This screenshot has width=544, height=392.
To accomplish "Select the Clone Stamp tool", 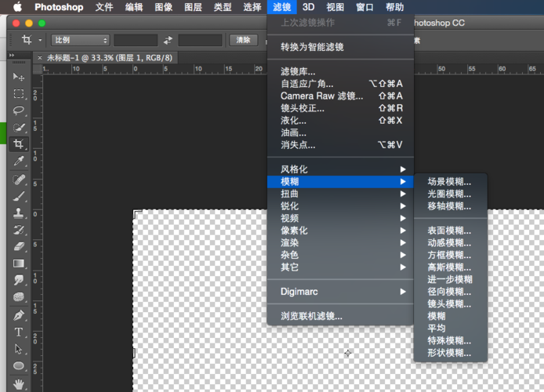I will [x=18, y=213].
